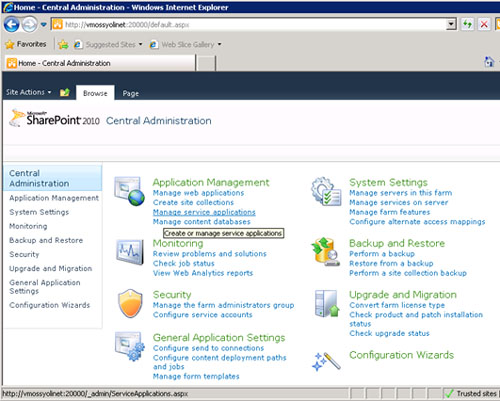Click Check job status link

point(184,263)
